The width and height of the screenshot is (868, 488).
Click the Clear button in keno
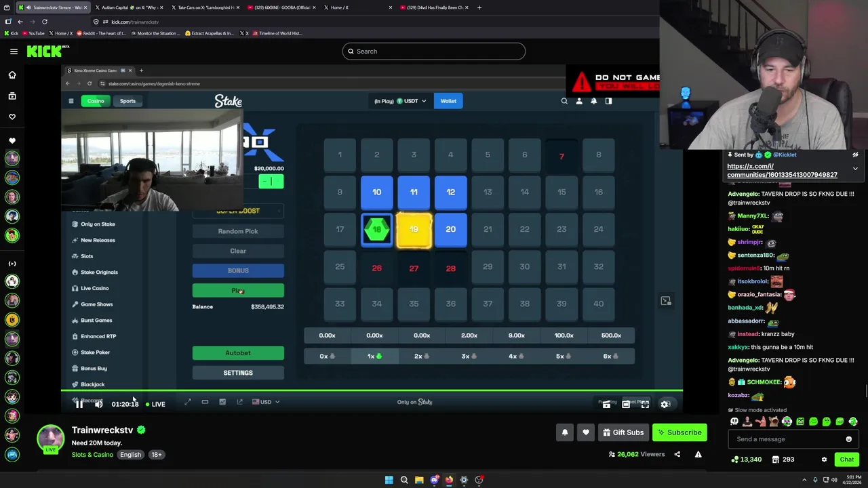coord(238,251)
